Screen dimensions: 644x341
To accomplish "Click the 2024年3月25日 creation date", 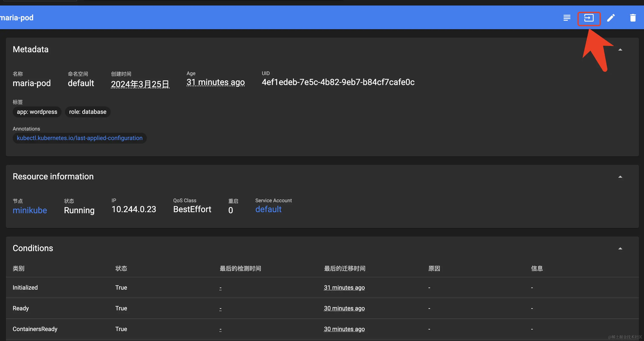I will pyautogui.click(x=140, y=84).
